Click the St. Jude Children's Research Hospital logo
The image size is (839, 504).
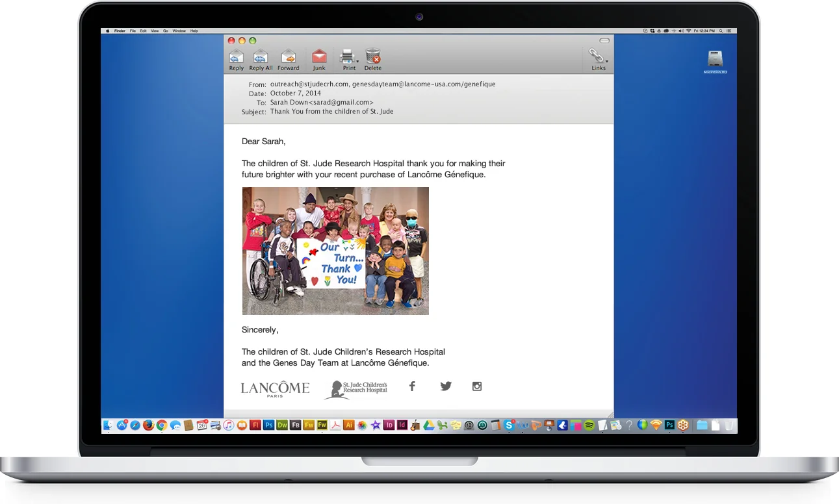[x=356, y=390]
